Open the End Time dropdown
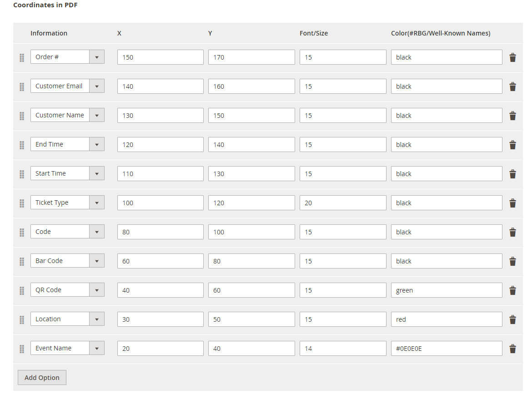Screen dimensions: 532x400 click(67, 144)
